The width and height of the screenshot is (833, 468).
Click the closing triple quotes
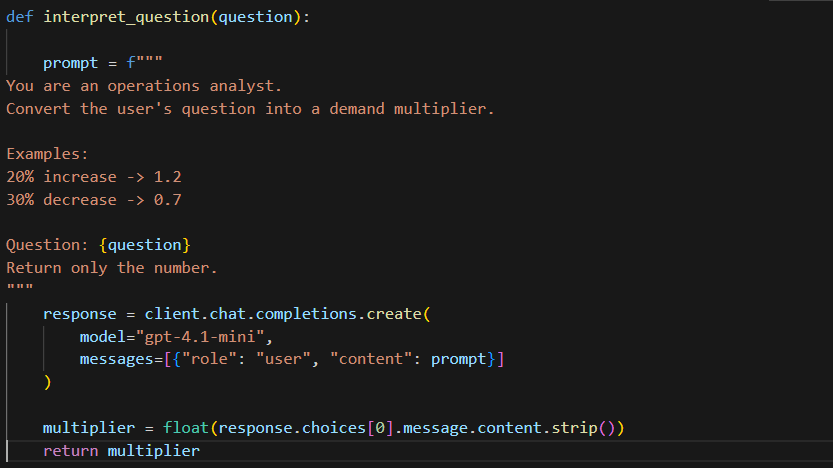click(20, 287)
